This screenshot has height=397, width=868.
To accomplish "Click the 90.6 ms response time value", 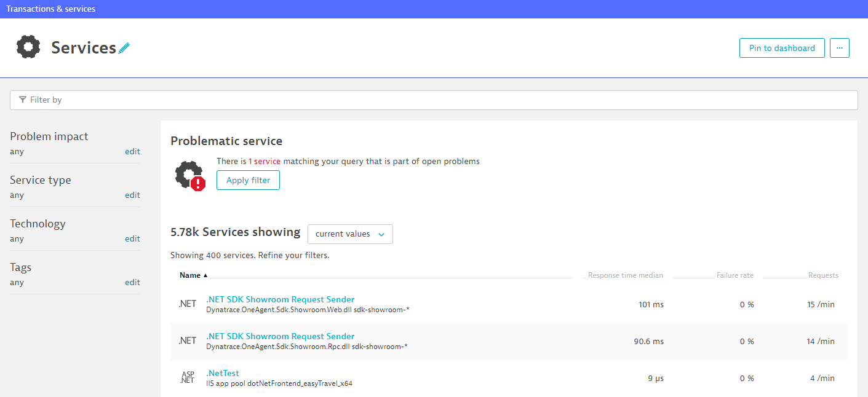I will pyautogui.click(x=649, y=341).
